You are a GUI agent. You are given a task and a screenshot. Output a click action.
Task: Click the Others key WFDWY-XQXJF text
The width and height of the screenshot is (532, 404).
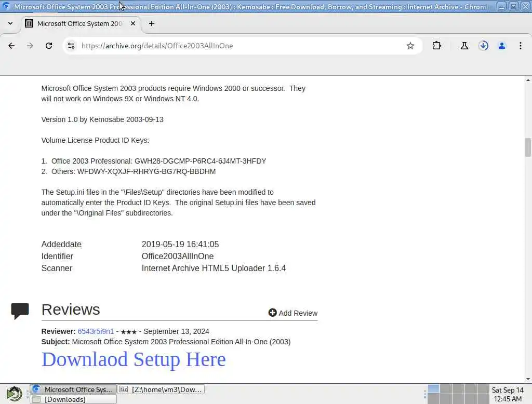(x=146, y=172)
